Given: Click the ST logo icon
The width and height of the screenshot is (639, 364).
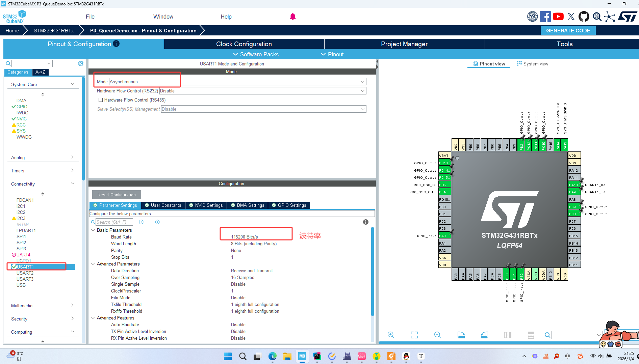Looking at the screenshot, I should pyautogui.click(x=628, y=17).
